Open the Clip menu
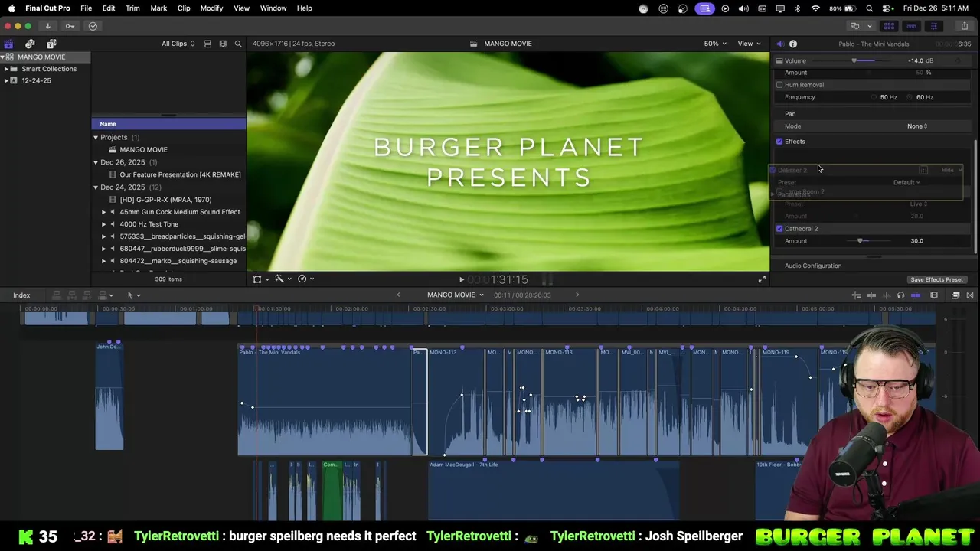Viewport: 980px width, 551px height. [184, 8]
